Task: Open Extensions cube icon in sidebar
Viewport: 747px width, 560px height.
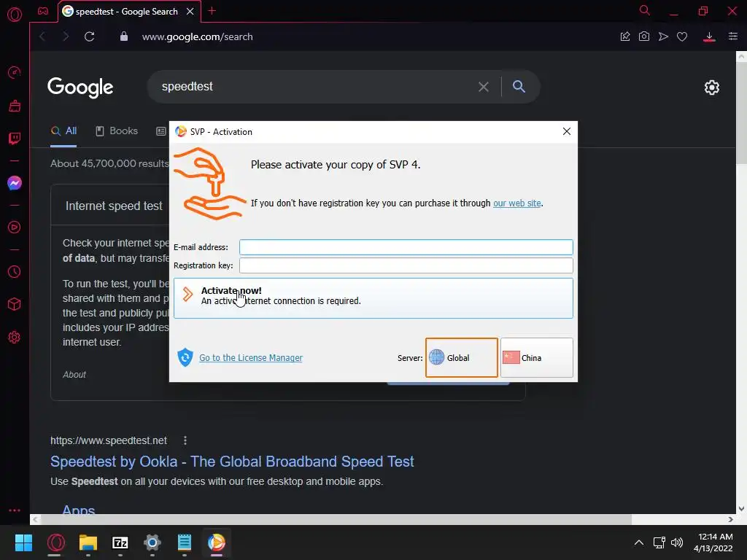Action: (15, 304)
